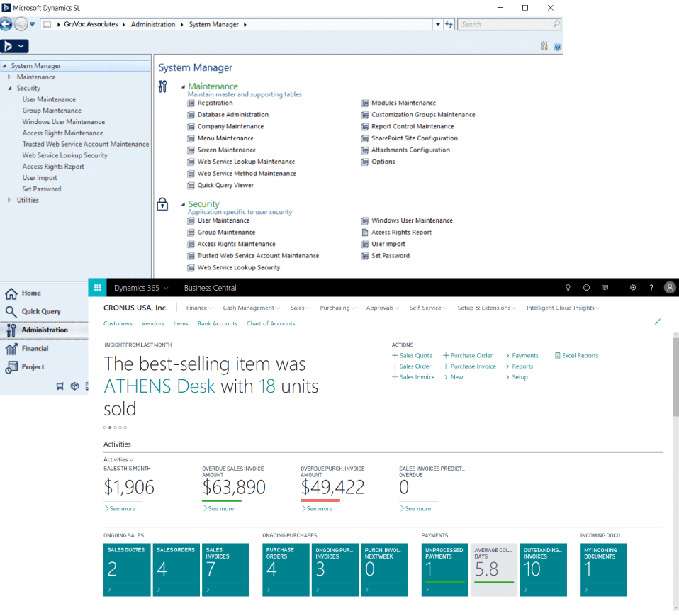
Task: Open the Purchasing menu
Action: [338, 308]
